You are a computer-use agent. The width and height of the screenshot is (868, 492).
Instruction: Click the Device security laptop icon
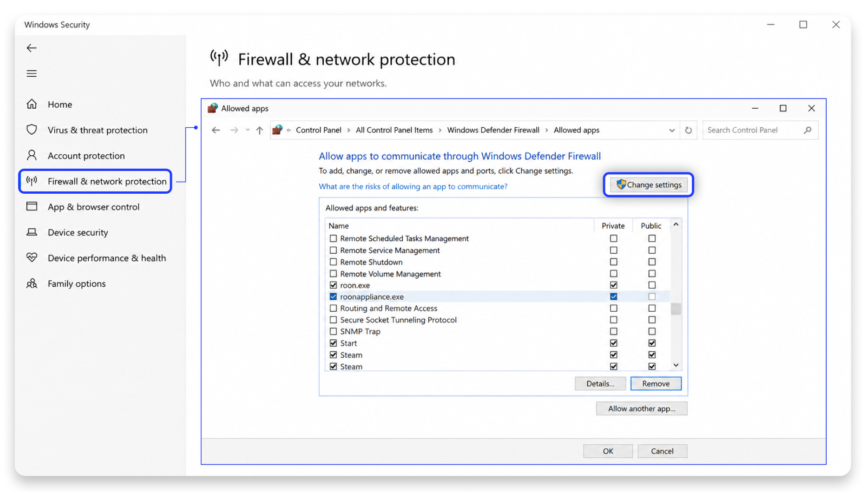click(x=32, y=232)
